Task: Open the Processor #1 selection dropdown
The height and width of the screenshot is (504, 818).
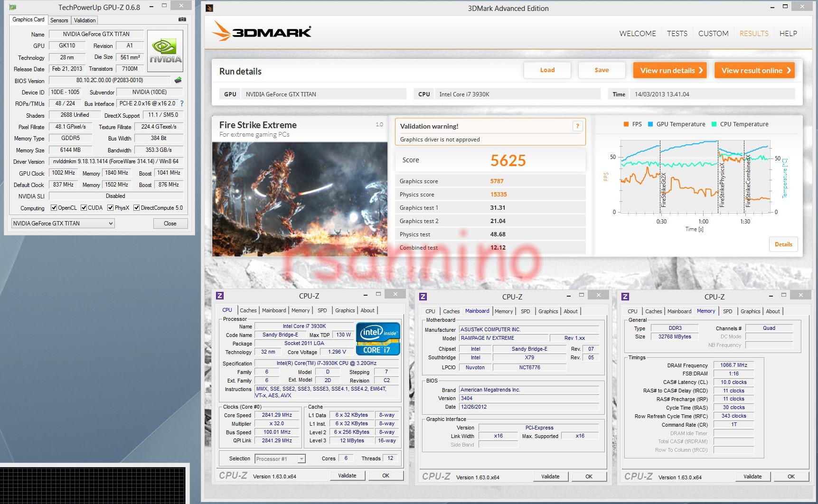Action: [x=280, y=459]
